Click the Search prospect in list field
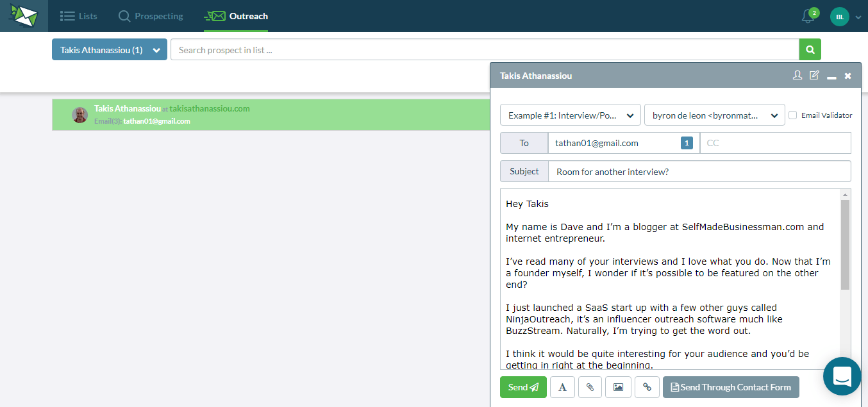 (x=485, y=49)
